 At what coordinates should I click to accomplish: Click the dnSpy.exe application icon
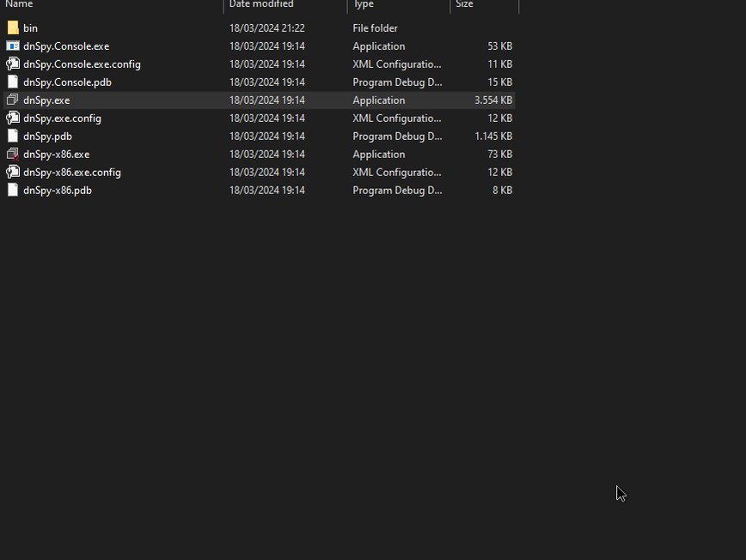pyautogui.click(x=13, y=100)
